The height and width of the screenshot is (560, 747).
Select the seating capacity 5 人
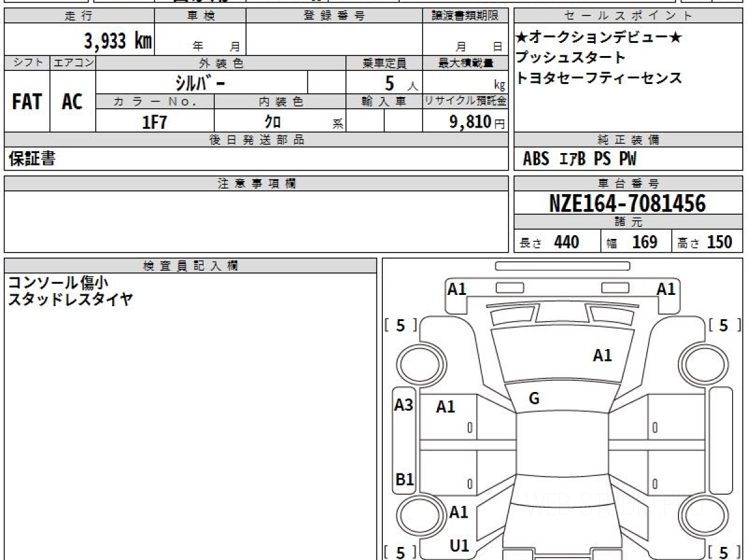402,83
